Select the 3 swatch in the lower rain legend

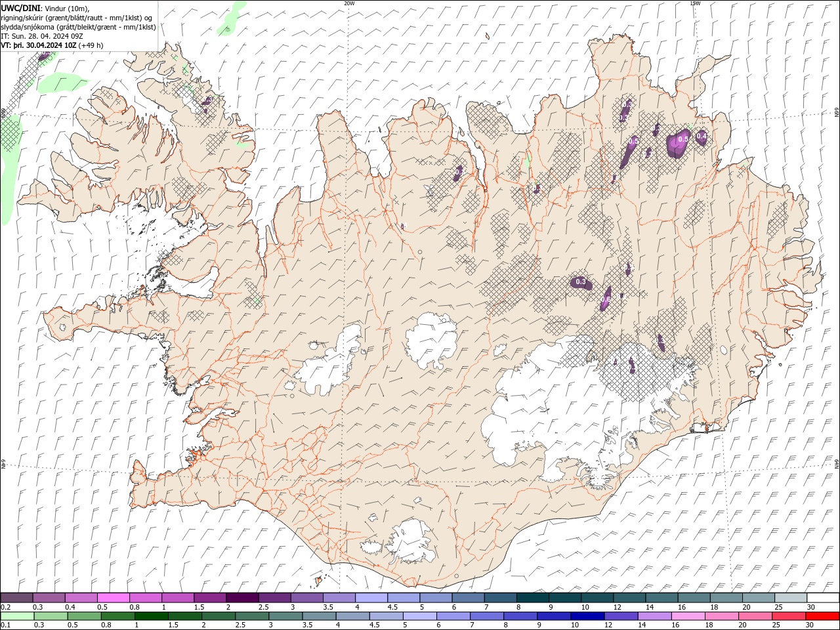(285, 616)
